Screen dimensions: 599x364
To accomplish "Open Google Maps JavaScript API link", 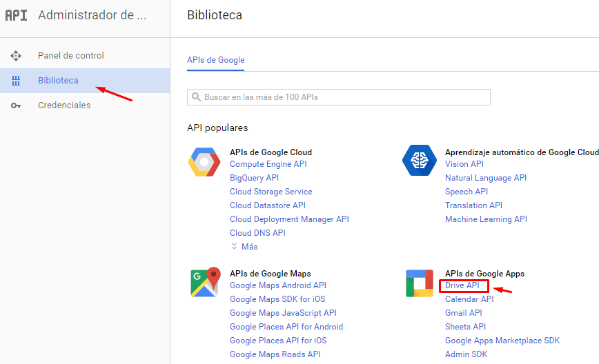I will pyautogui.click(x=283, y=313).
